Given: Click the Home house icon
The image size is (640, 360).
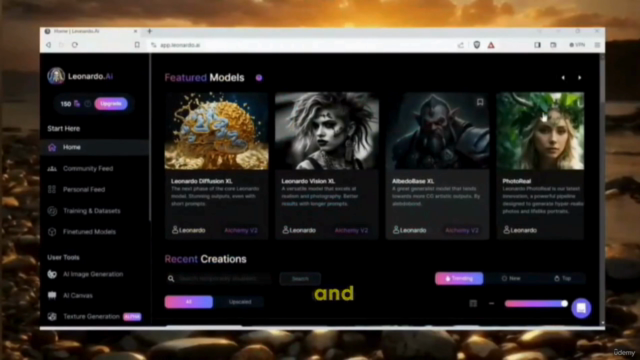Looking at the screenshot, I should 52,147.
